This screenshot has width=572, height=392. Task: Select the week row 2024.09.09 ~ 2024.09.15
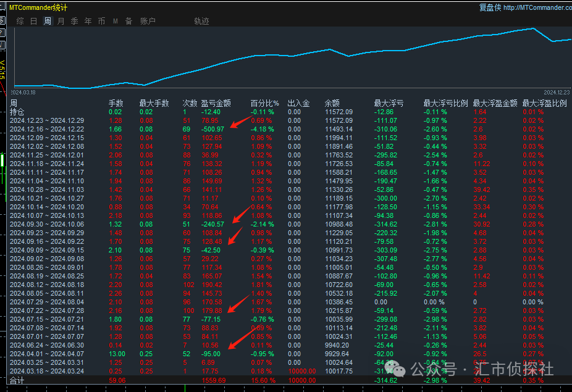point(47,250)
